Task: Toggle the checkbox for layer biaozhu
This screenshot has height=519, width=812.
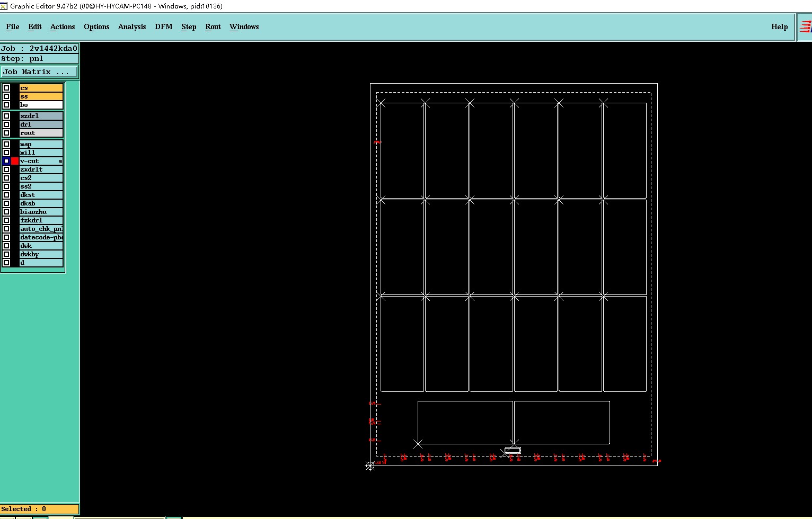Action: point(6,212)
